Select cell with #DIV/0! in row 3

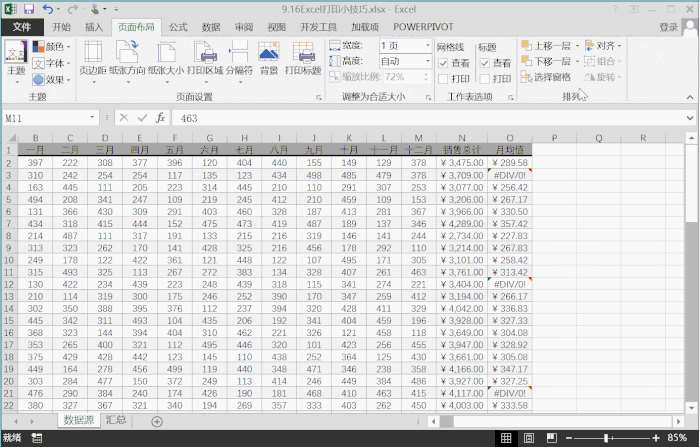(510, 175)
